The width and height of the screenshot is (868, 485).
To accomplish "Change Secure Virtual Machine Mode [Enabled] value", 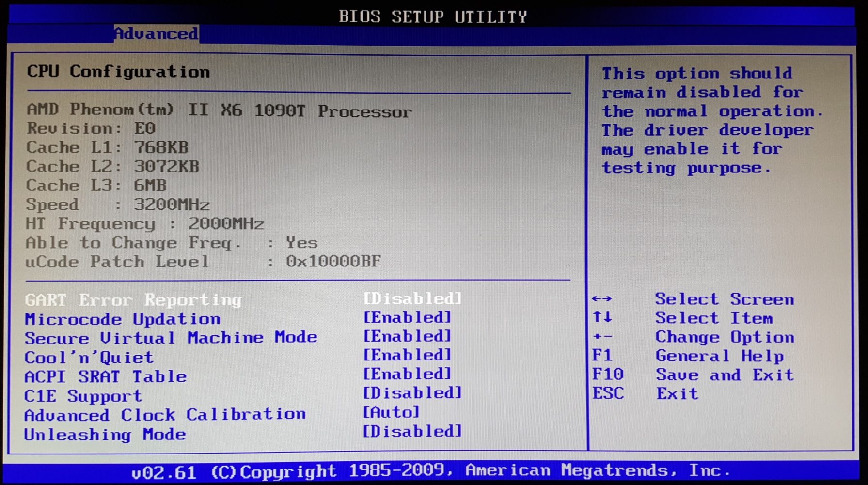I will click(x=407, y=336).
